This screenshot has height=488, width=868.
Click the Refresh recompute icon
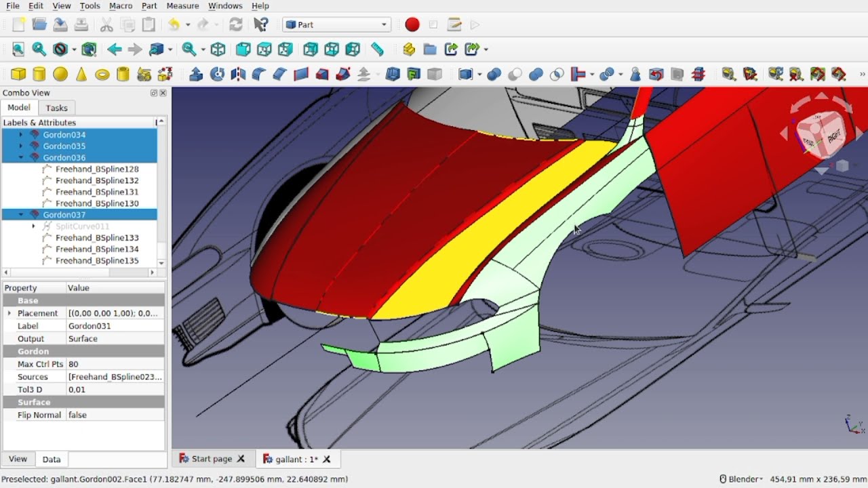point(235,24)
